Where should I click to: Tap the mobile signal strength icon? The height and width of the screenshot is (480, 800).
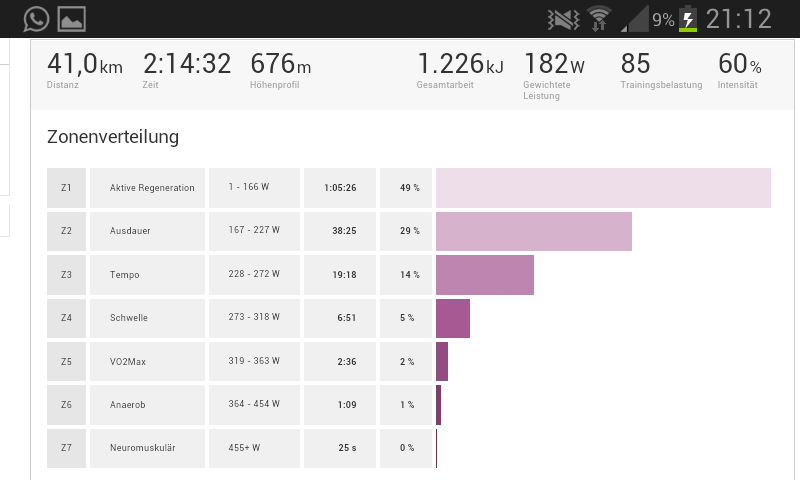click(634, 18)
